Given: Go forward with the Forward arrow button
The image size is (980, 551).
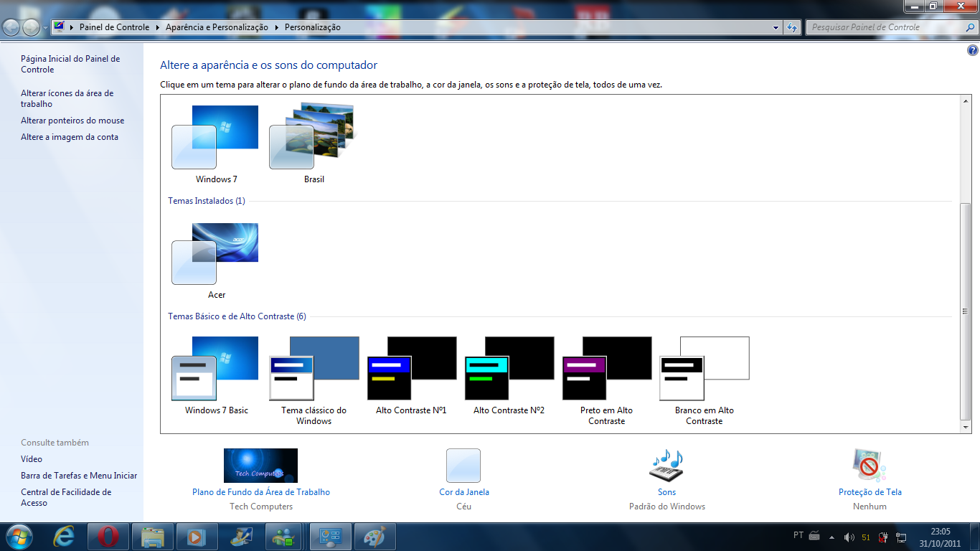Looking at the screenshot, I should coord(32,27).
